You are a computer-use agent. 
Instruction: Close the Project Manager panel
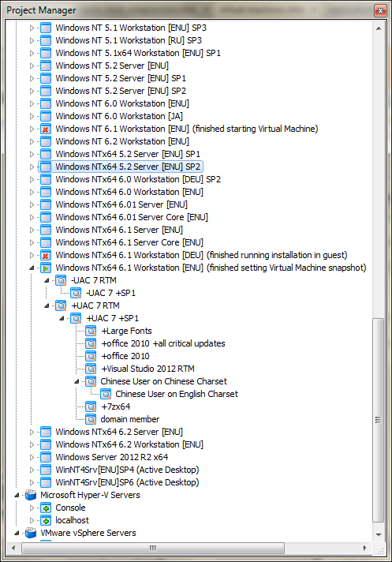(380, 10)
